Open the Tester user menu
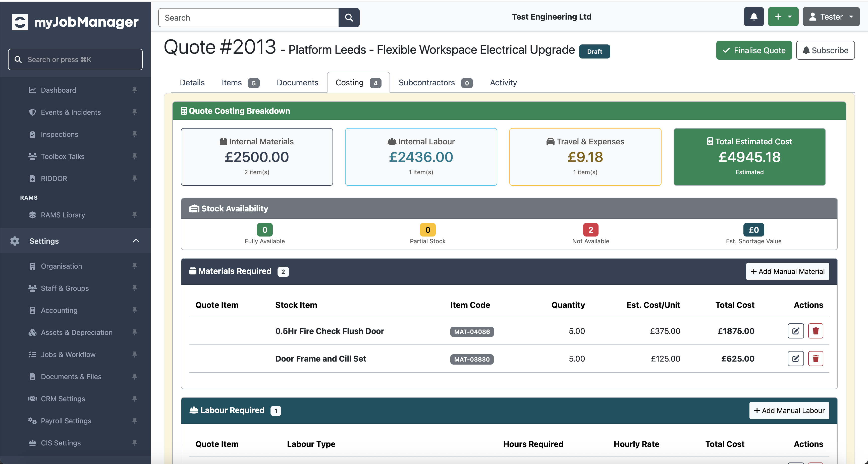This screenshot has height=464, width=868. coord(831,17)
